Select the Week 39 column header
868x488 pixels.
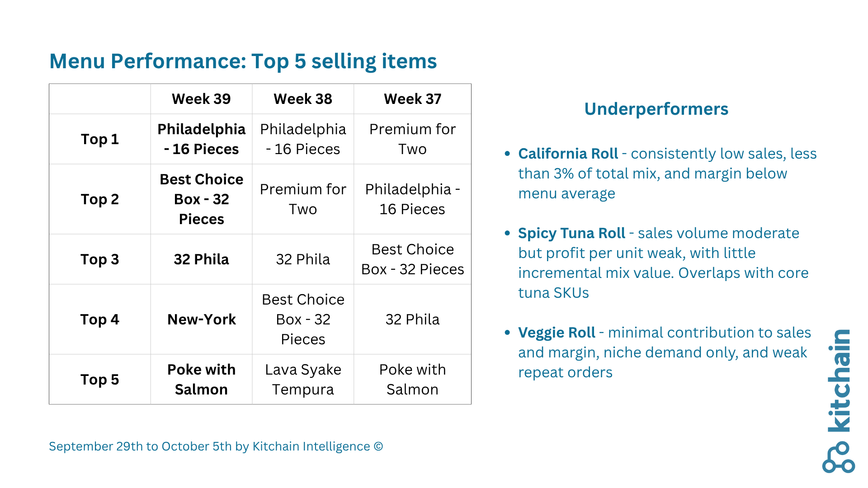click(201, 99)
